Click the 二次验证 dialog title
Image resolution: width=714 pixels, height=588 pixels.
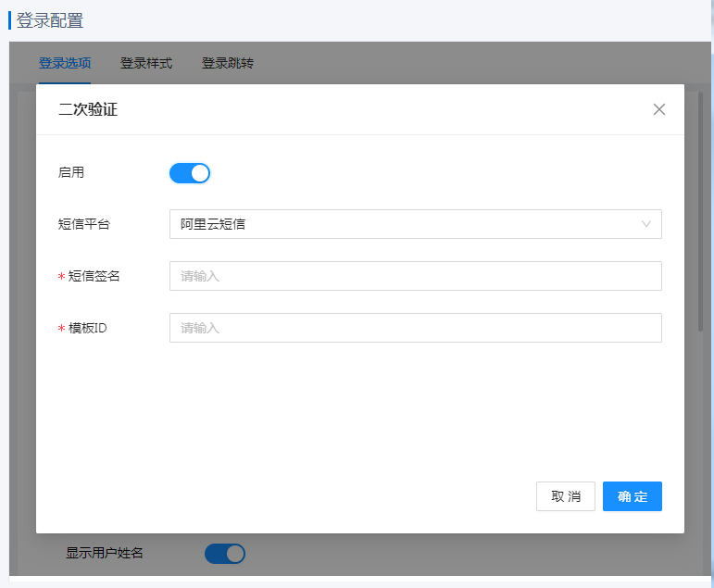click(x=88, y=110)
